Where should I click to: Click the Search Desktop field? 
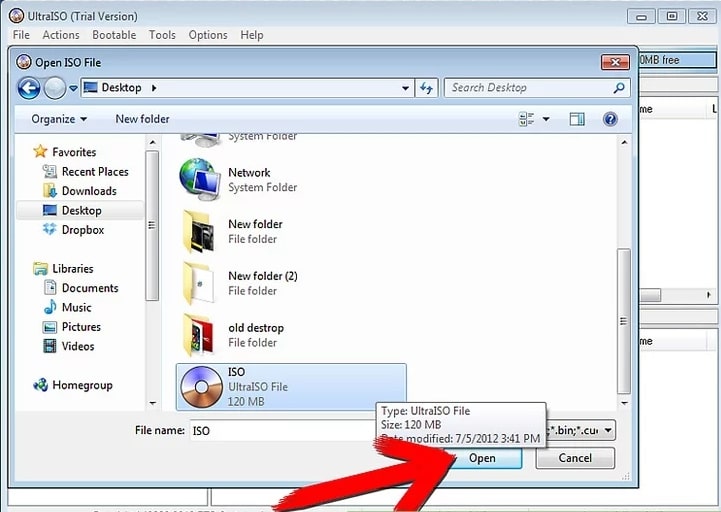[x=537, y=88]
